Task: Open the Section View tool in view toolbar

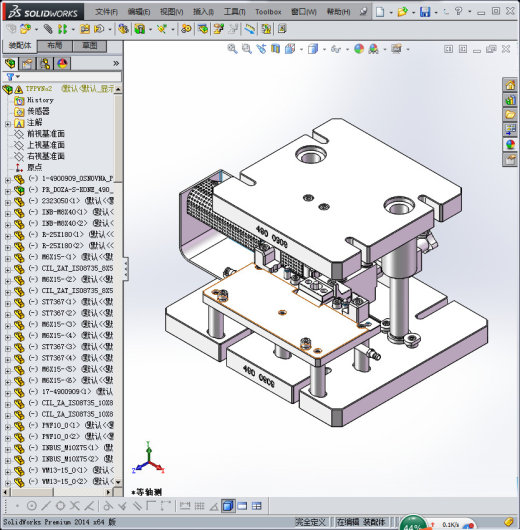Action: point(276,49)
